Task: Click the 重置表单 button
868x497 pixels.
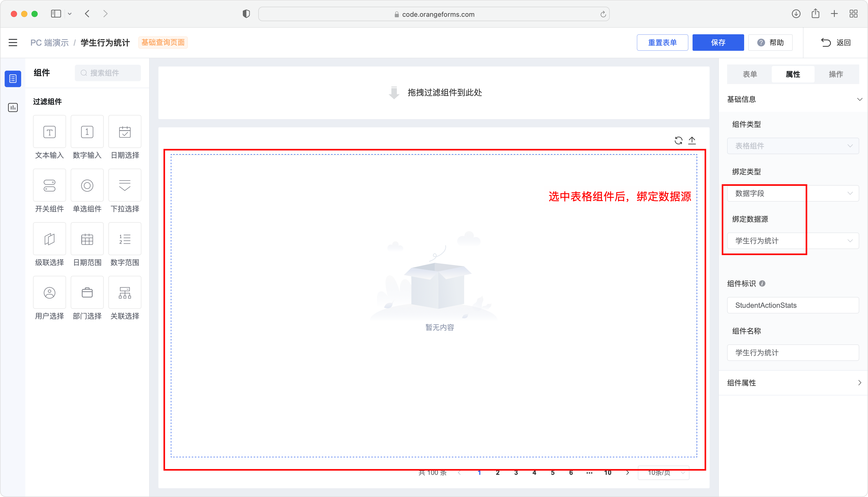Action: click(x=662, y=43)
